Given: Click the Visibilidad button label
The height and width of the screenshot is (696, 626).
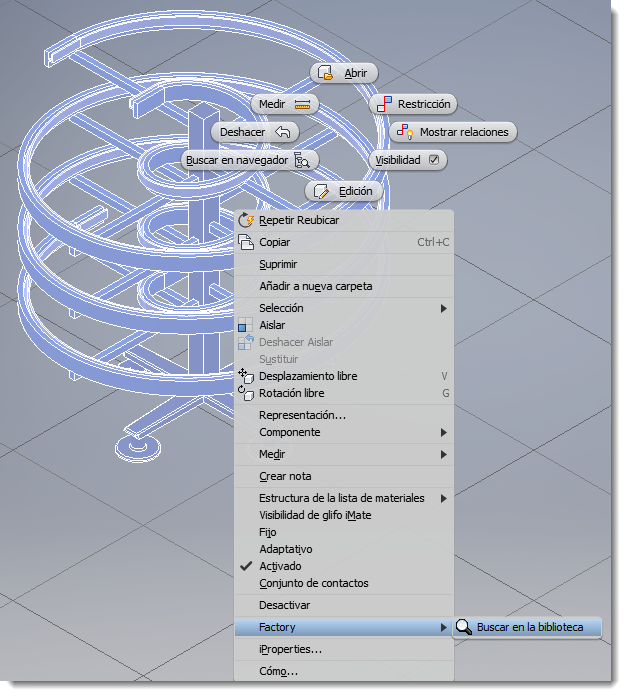Looking at the screenshot, I should 398,160.
